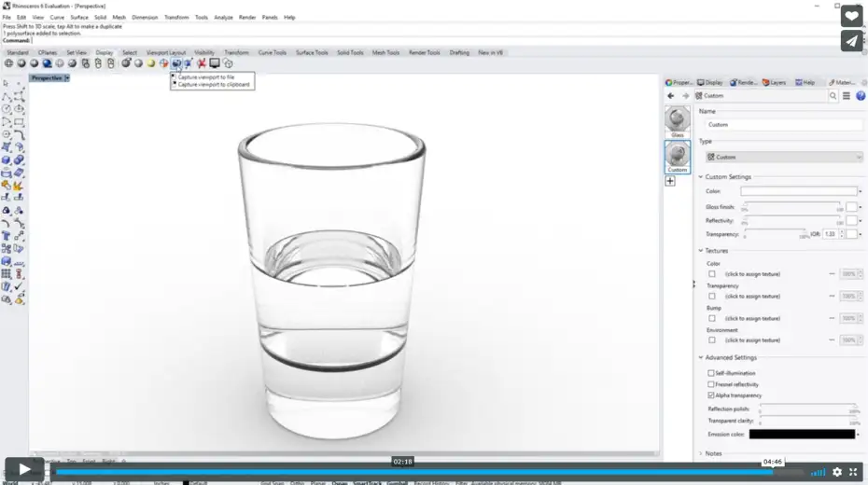Click the forward arrow in Materials panel

685,96
